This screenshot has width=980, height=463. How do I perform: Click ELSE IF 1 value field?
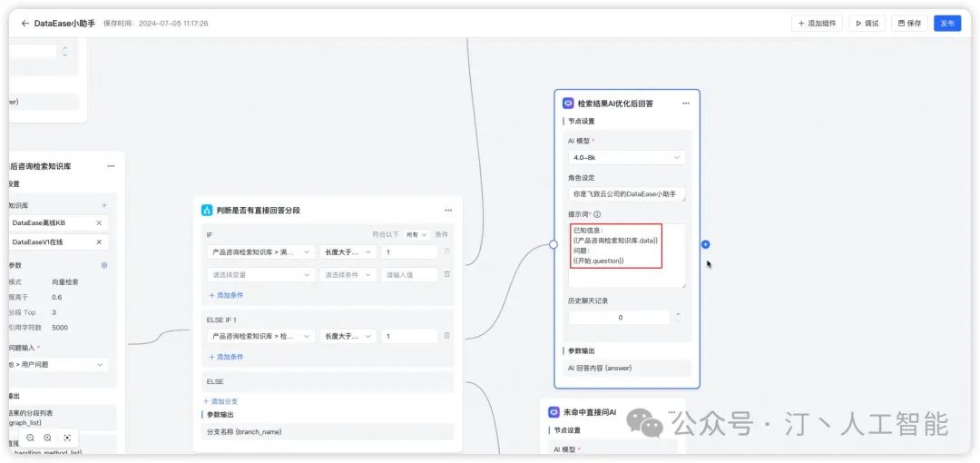click(x=409, y=337)
